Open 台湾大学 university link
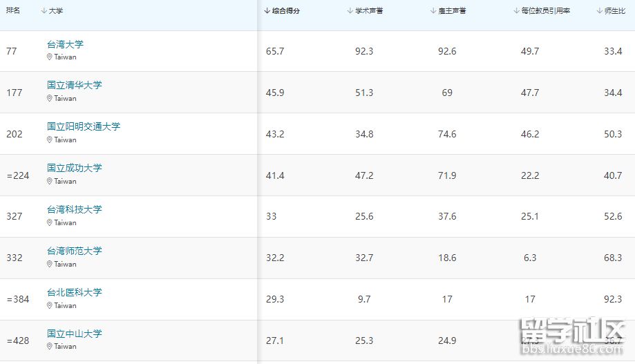The width and height of the screenshot is (635, 364). coord(65,44)
